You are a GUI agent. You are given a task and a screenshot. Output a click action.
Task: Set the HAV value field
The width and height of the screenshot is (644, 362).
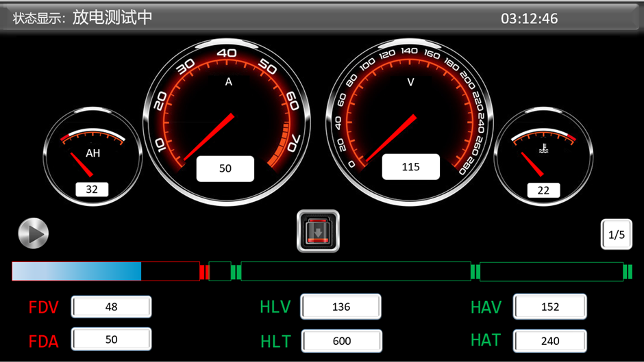[549, 307]
